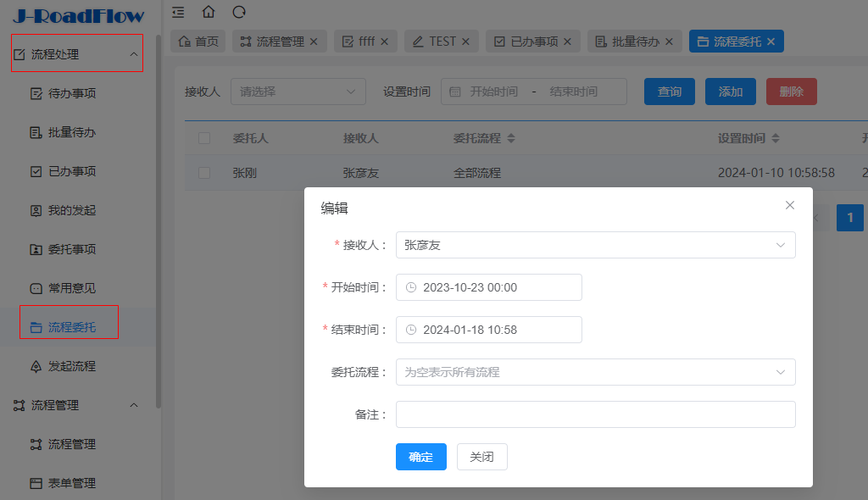Click table cell 全部流程
Viewport: 868px width, 500px height.
click(x=477, y=173)
